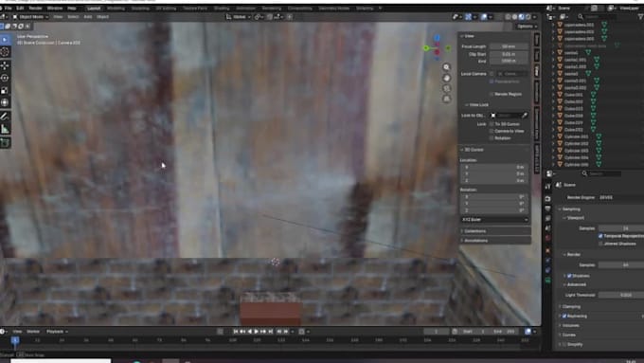The height and width of the screenshot is (363, 644).
Task: Click the mesh data icon next to Cube.001
Action: 593,95
